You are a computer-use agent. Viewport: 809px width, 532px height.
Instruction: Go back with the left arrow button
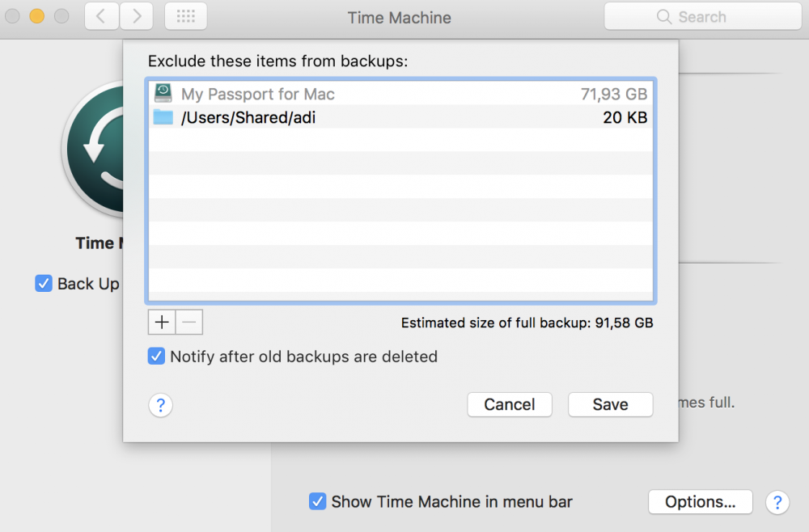pyautogui.click(x=102, y=16)
